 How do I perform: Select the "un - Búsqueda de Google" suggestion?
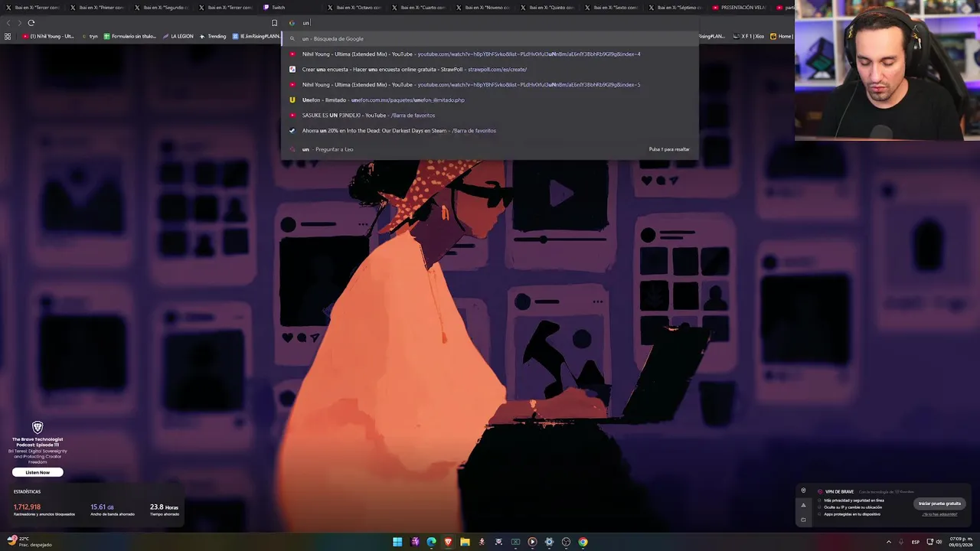pos(490,38)
